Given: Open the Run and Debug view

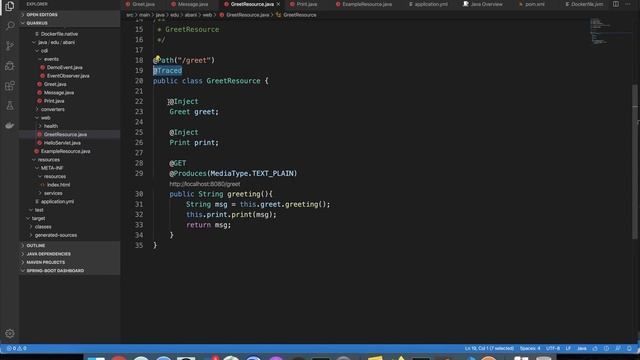Looking at the screenshot, I should [x=10, y=66].
